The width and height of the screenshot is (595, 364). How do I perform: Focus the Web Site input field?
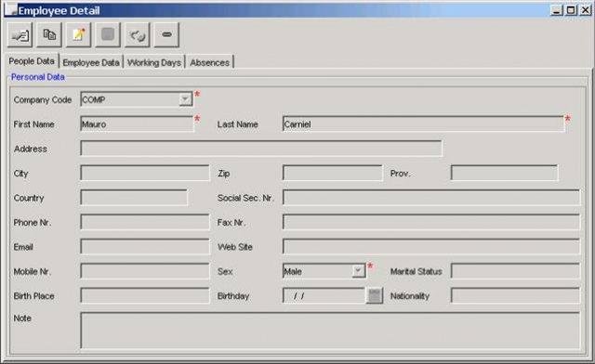tap(431, 247)
